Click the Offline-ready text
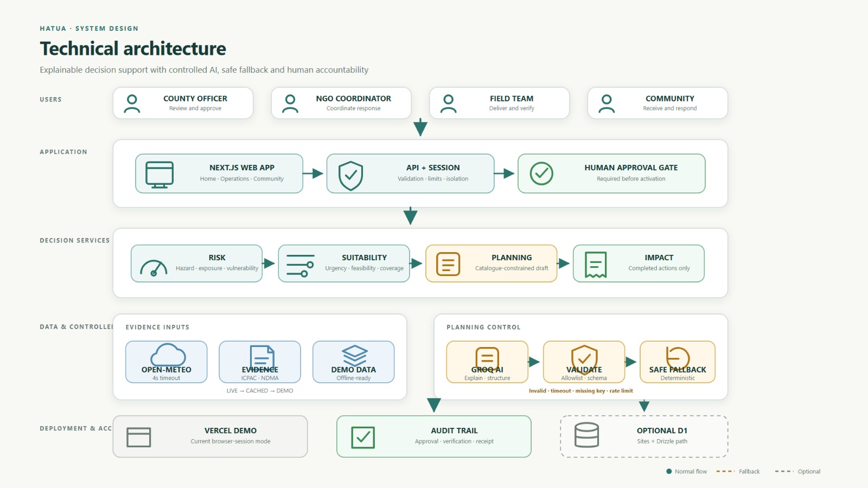This screenshot has width=868, height=488. 354,378
